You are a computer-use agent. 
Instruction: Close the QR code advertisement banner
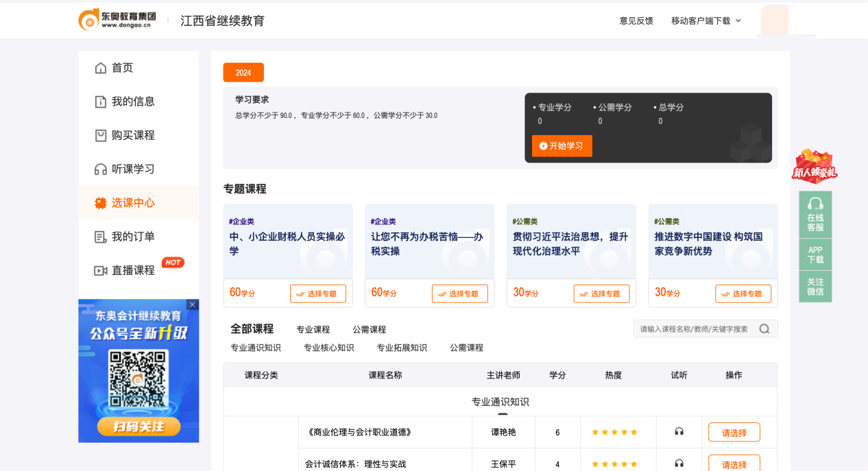point(193,304)
